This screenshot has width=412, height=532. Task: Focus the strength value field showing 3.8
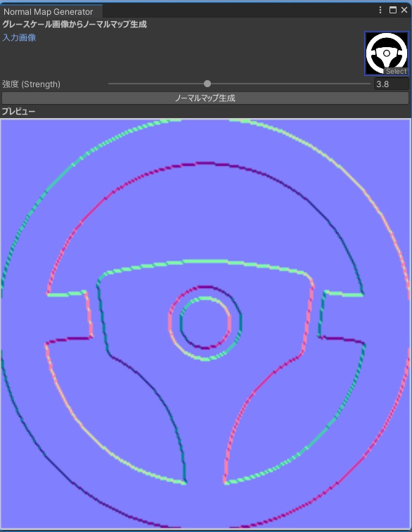tap(392, 84)
